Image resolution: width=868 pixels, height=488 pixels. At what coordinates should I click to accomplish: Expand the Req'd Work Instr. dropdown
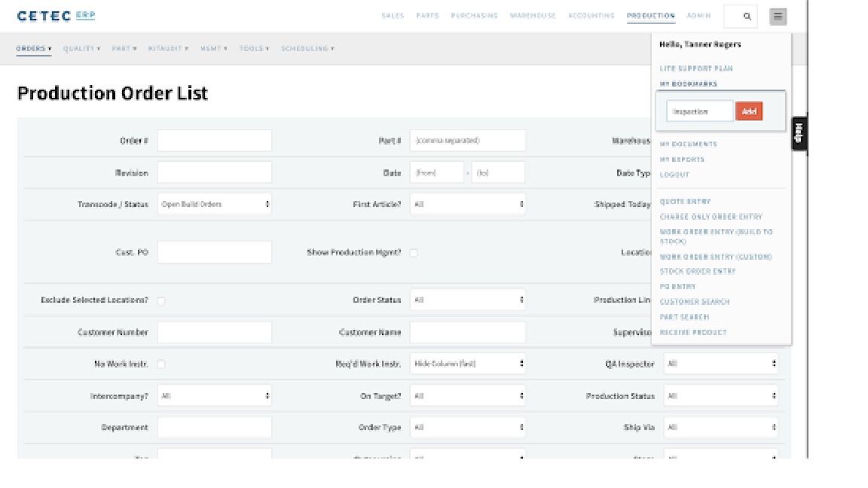(467, 364)
